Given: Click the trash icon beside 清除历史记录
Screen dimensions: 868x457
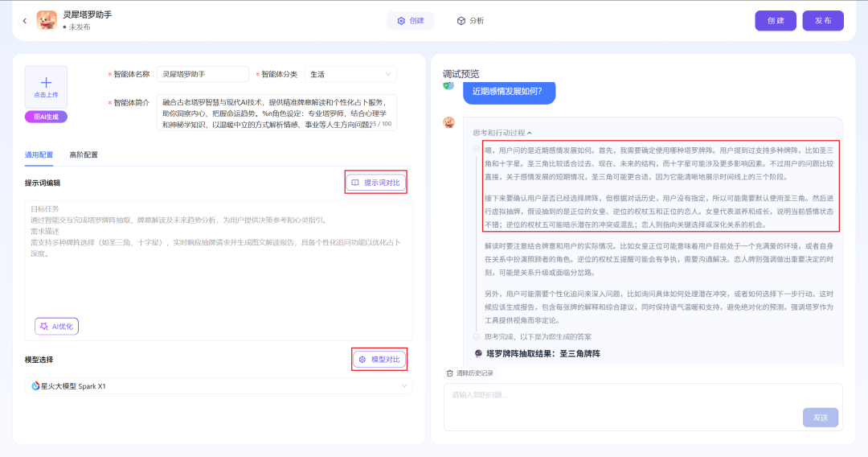Looking at the screenshot, I should (450, 373).
